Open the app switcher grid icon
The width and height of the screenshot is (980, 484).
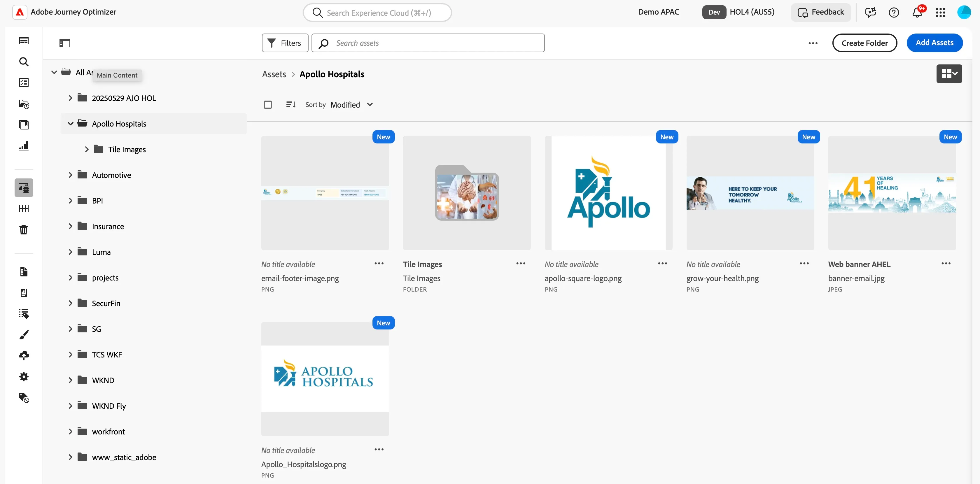point(940,13)
